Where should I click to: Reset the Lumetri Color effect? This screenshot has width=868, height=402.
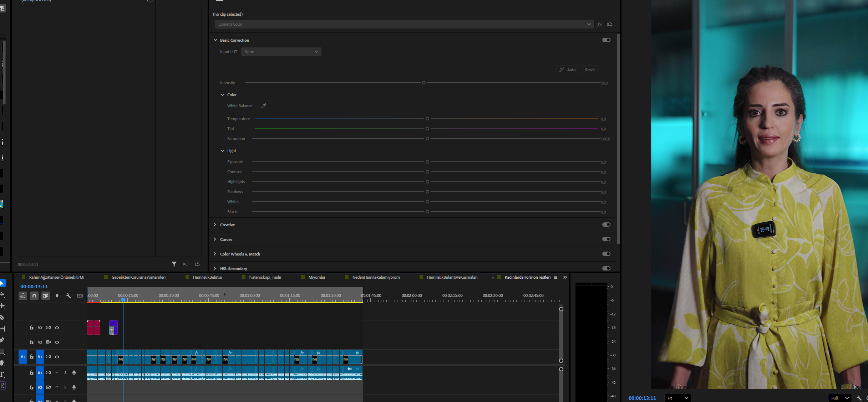coord(610,24)
